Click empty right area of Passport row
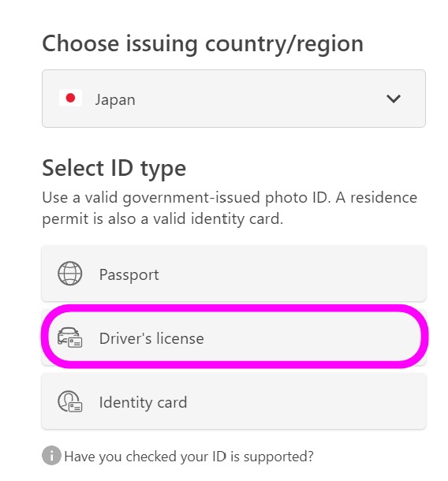Image resolution: width=448 pixels, height=481 pixels. (307, 273)
